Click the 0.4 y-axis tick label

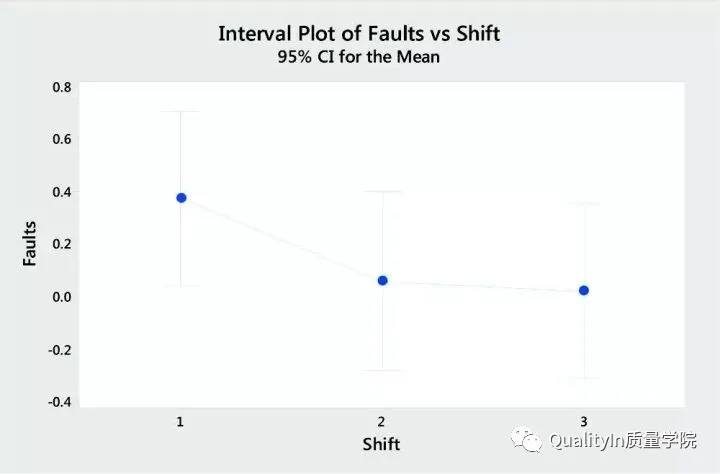61,192
